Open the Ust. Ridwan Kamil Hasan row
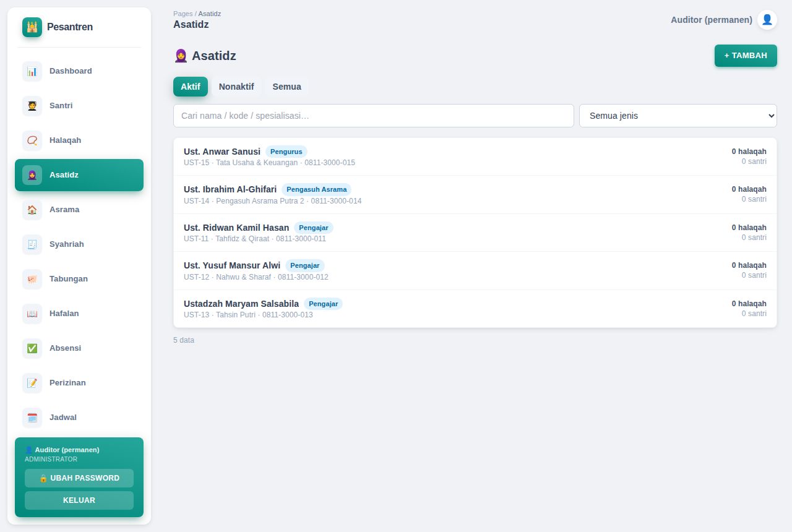This screenshot has width=792, height=532. 475,233
